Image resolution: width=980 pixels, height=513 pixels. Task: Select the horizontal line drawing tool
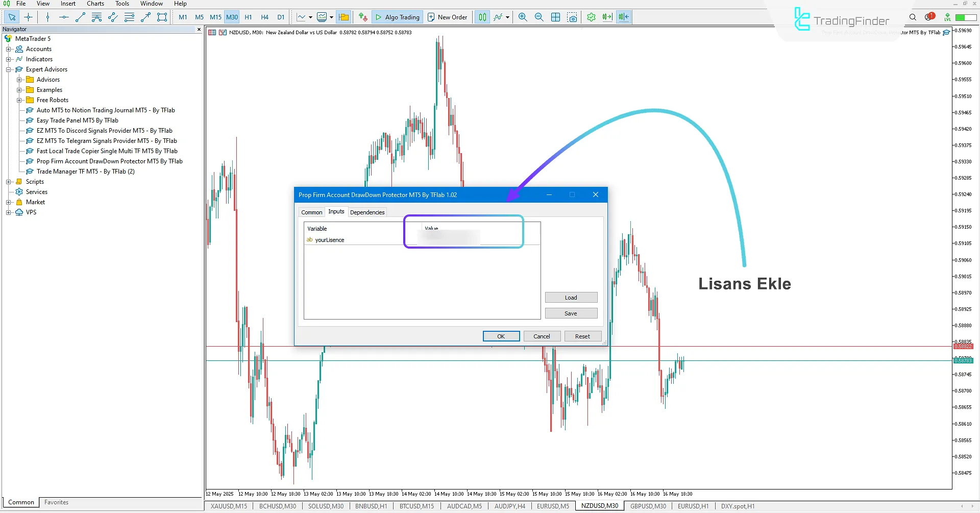point(63,17)
